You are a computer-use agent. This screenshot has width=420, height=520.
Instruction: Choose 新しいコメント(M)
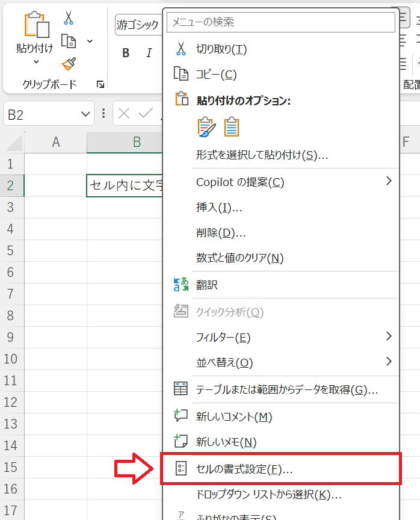point(281,416)
